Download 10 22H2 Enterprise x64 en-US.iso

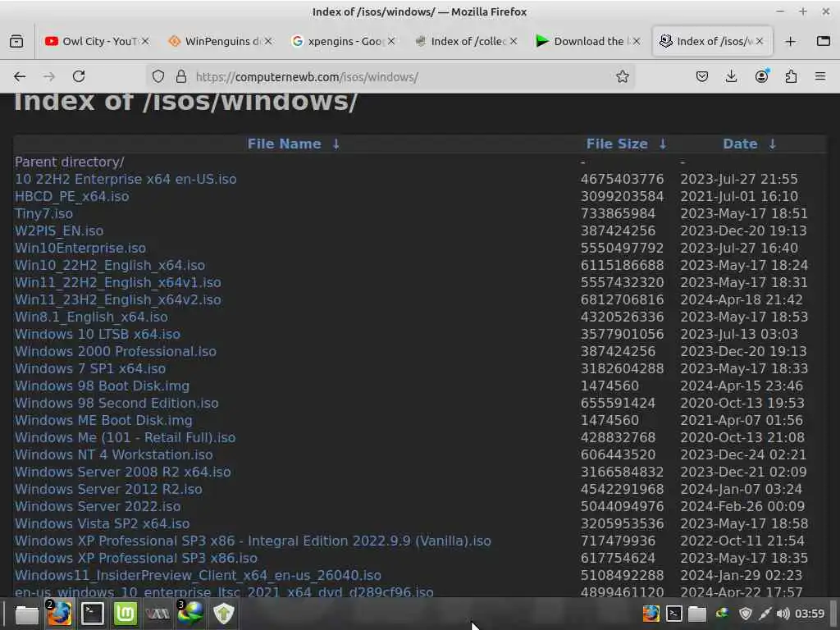126,179
